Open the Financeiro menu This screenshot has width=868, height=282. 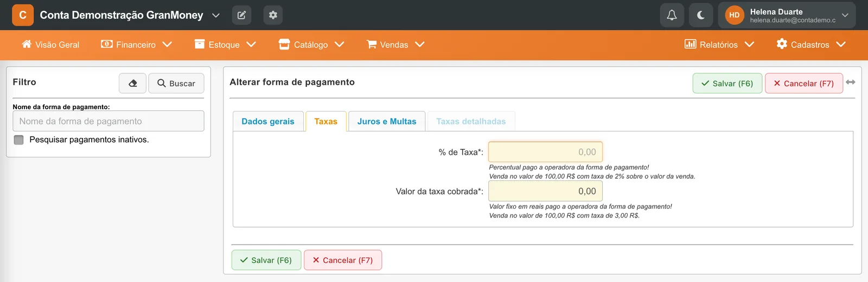[x=136, y=45]
